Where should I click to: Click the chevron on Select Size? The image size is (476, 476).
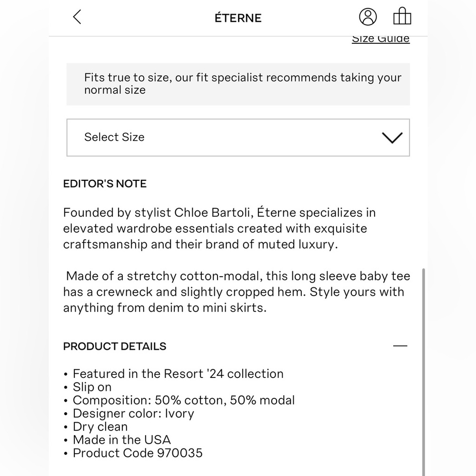pyautogui.click(x=392, y=138)
